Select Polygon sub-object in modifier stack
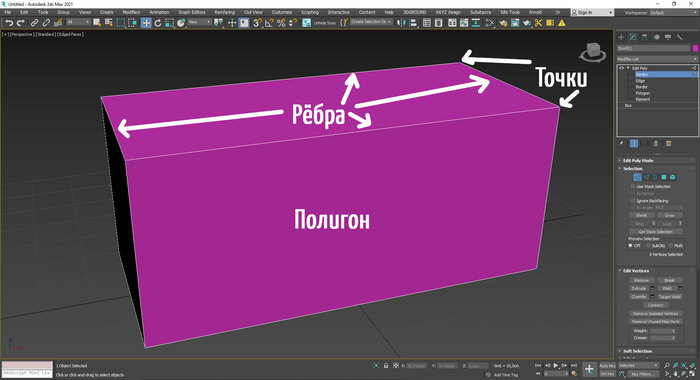 (x=642, y=93)
